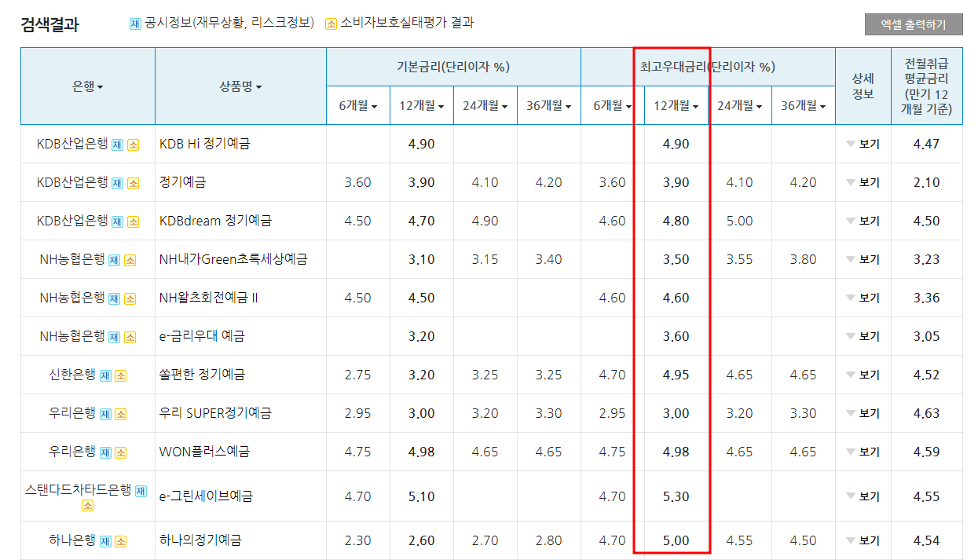This screenshot has height=560, width=978.
Task: Sort 최고우대금리 6개월 column
Action: [x=613, y=105]
